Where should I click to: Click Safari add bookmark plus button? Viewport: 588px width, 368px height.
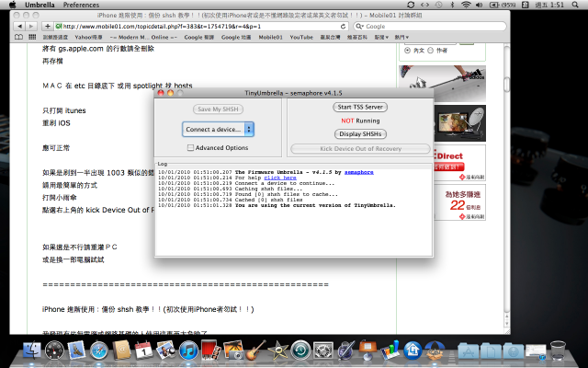pyautogui.click(x=48, y=27)
